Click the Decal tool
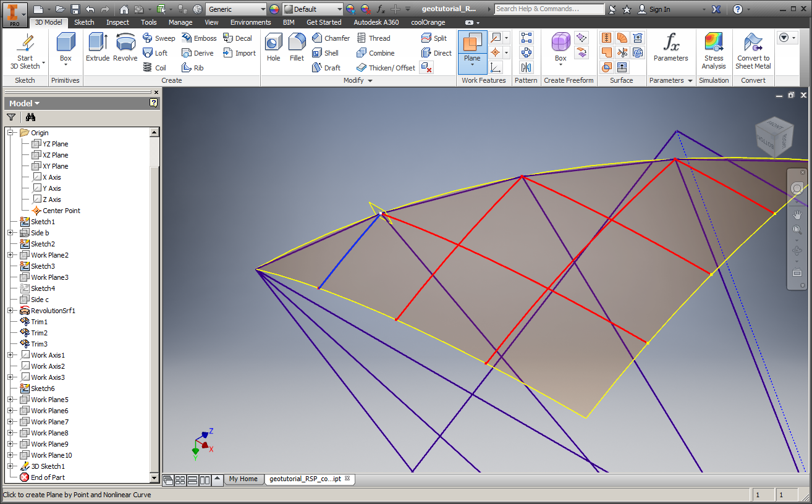 [238, 38]
